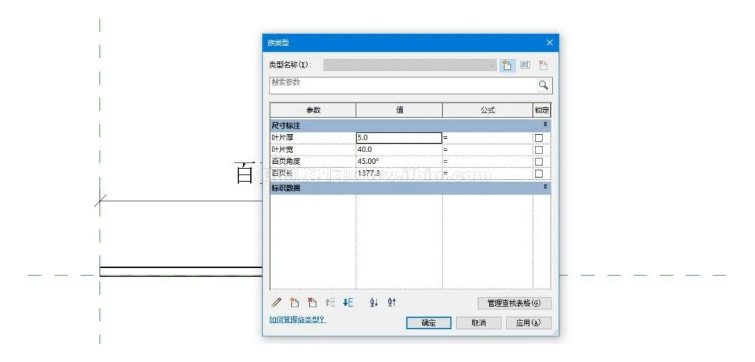The height and width of the screenshot is (362, 755).
Task: Click the New Parameter icon at bottom
Action: pos(294,303)
